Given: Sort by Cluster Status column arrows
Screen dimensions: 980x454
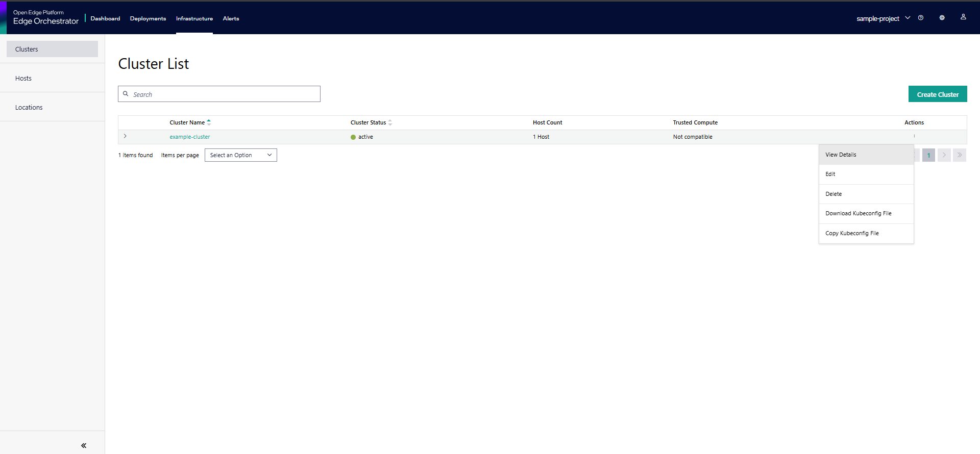Looking at the screenshot, I should pos(390,122).
